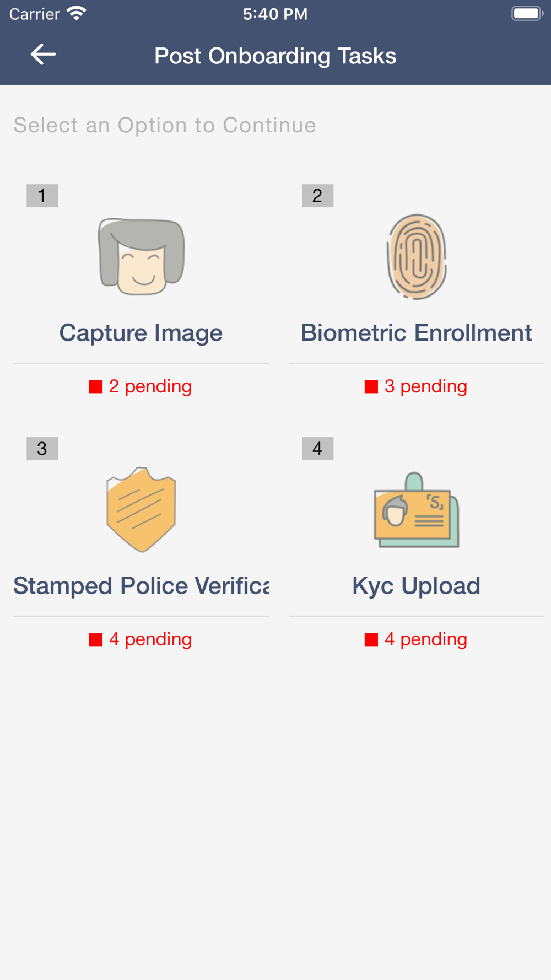This screenshot has width=551, height=980.
Task: Open the police badge shield icon
Action: pos(141,509)
